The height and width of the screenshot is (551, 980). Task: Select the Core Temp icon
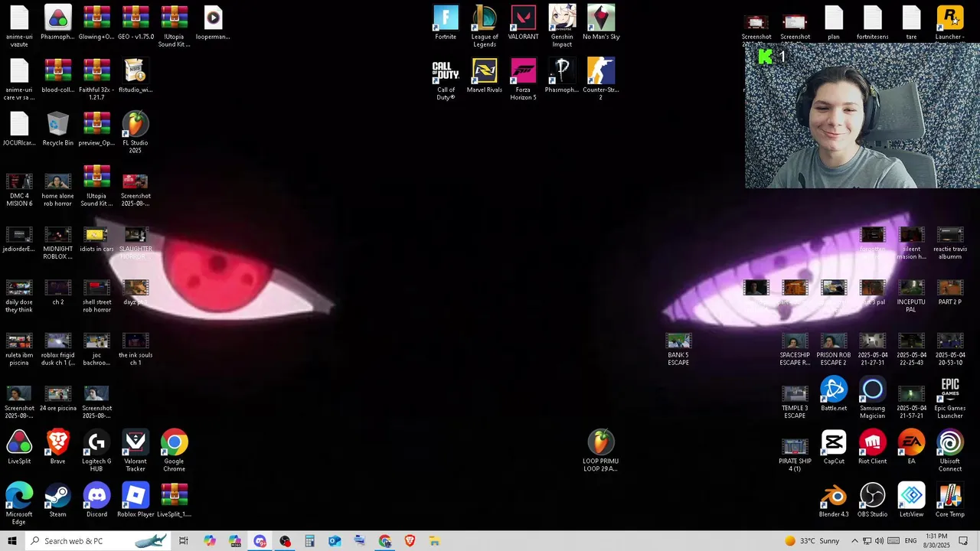[x=950, y=500]
